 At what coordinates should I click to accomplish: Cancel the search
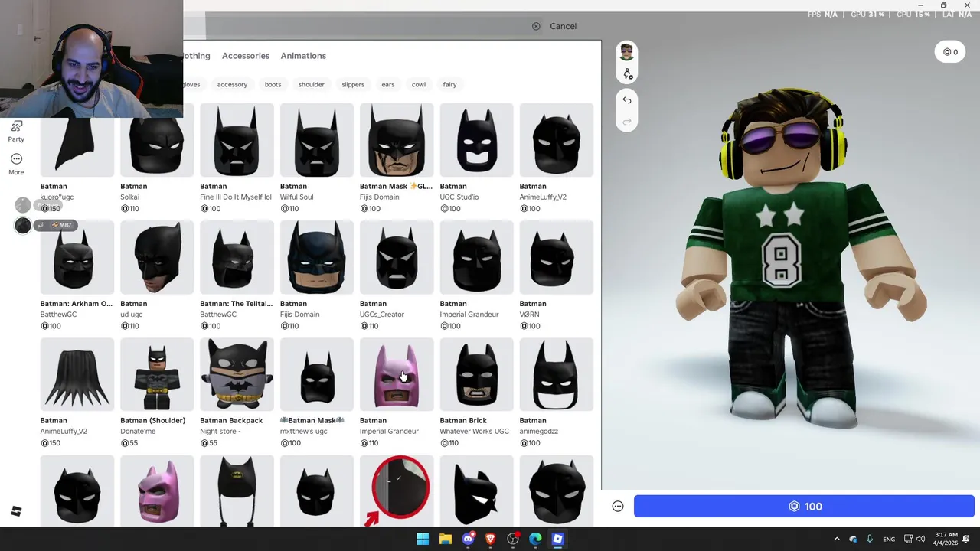[563, 26]
